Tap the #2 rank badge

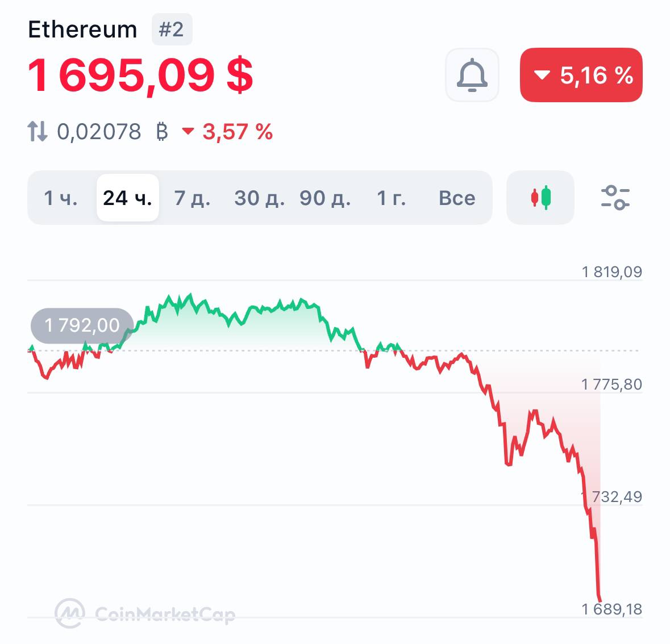pyautogui.click(x=172, y=29)
